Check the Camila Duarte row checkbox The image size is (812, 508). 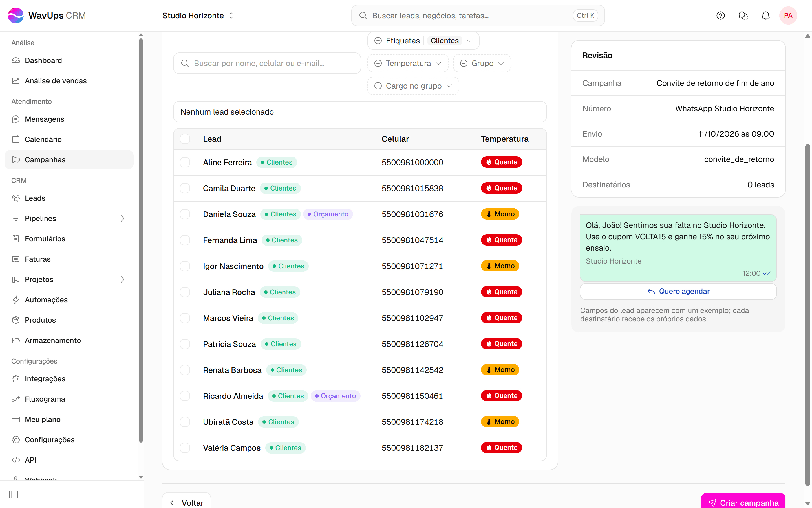point(185,188)
